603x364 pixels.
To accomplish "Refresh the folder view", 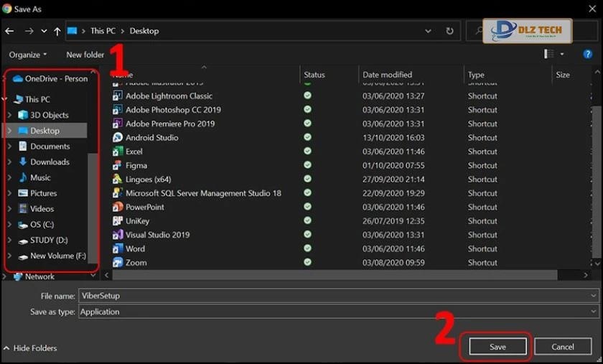I will coord(449,31).
